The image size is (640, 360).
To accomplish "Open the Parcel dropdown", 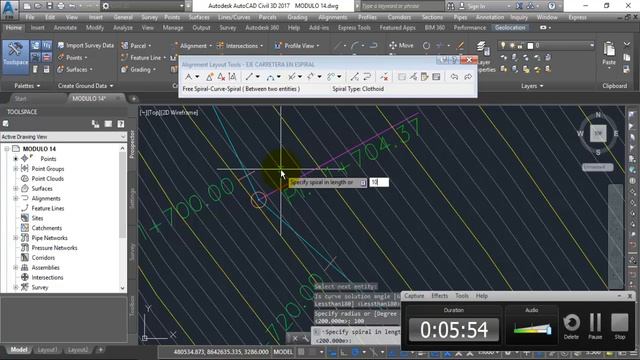I will point(136,46).
